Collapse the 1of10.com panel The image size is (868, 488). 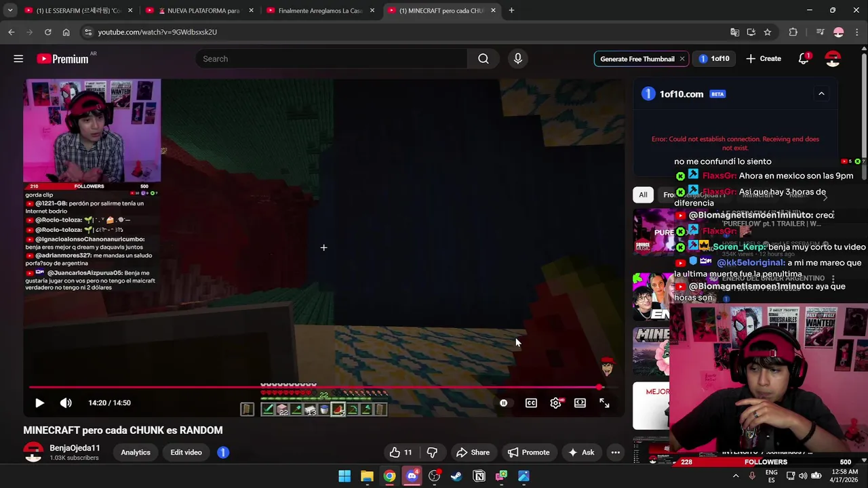pyautogui.click(x=821, y=94)
